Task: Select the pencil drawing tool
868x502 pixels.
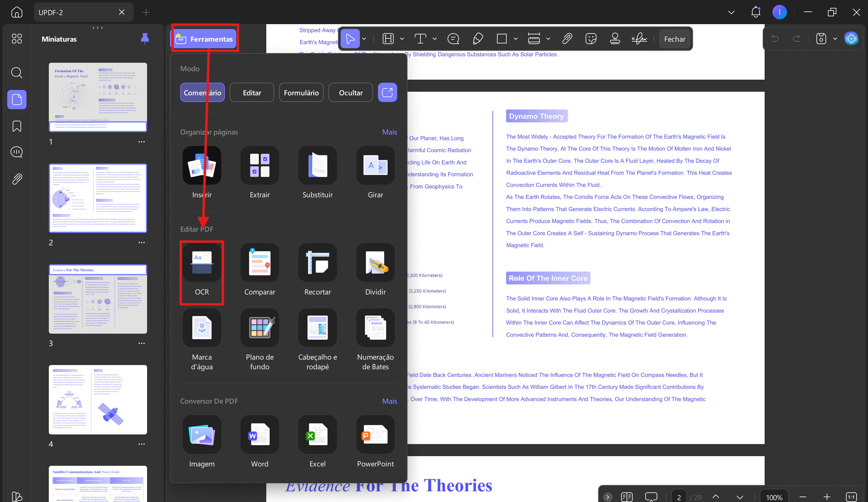Action: [x=478, y=39]
